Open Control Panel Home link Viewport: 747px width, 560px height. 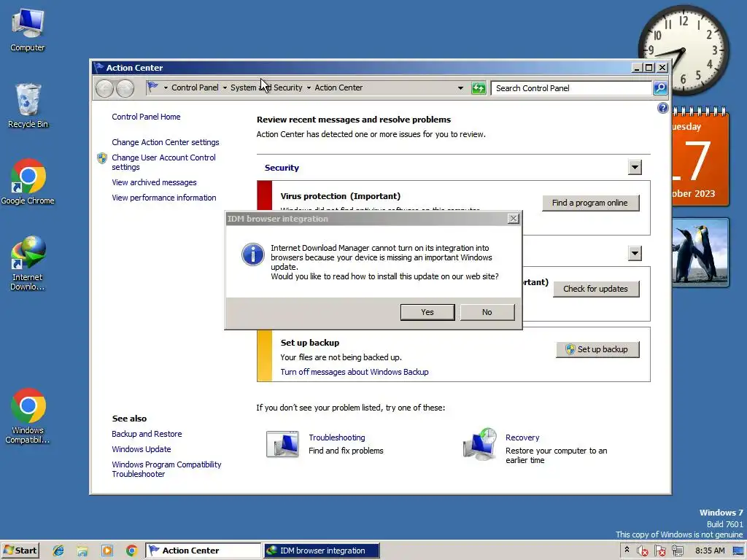pyautogui.click(x=146, y=117)
